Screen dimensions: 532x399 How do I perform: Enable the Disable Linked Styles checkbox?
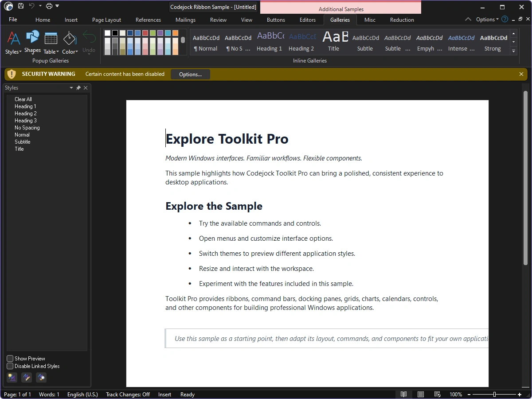(x=10, y=366)
